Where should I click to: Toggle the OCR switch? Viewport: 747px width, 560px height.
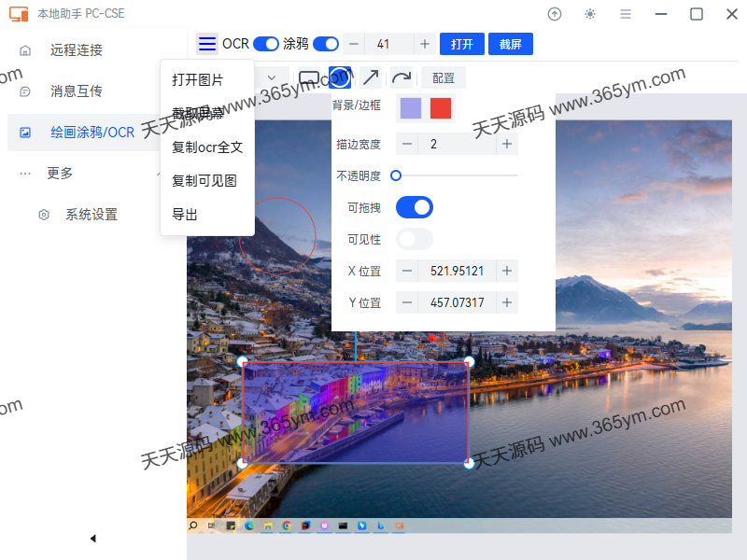click(264, 43)
